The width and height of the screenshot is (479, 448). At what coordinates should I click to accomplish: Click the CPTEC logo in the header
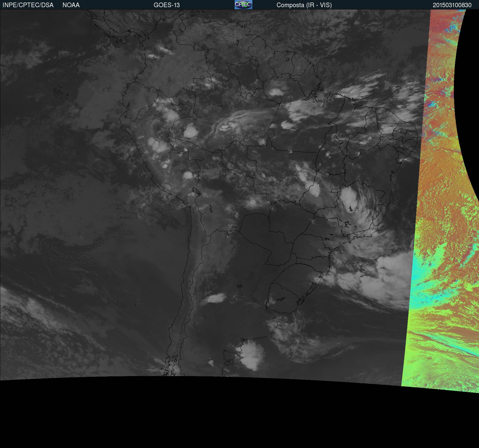click(x=243, y=5)
